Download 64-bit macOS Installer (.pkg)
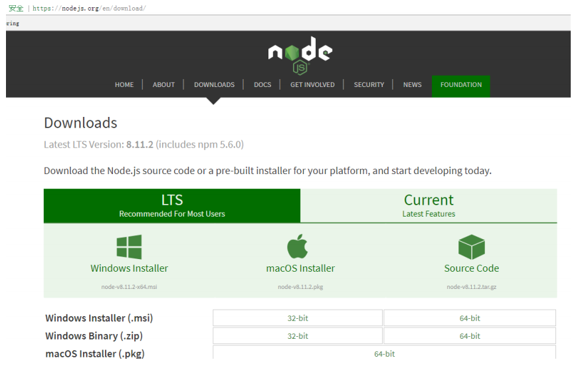 (x=385, y=353)
